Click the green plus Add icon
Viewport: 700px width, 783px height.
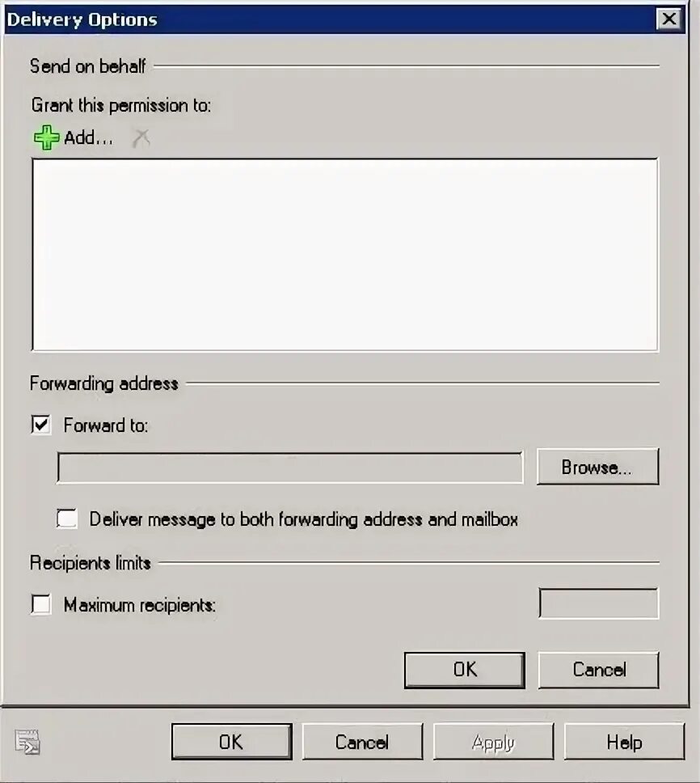tap(46, 138)
